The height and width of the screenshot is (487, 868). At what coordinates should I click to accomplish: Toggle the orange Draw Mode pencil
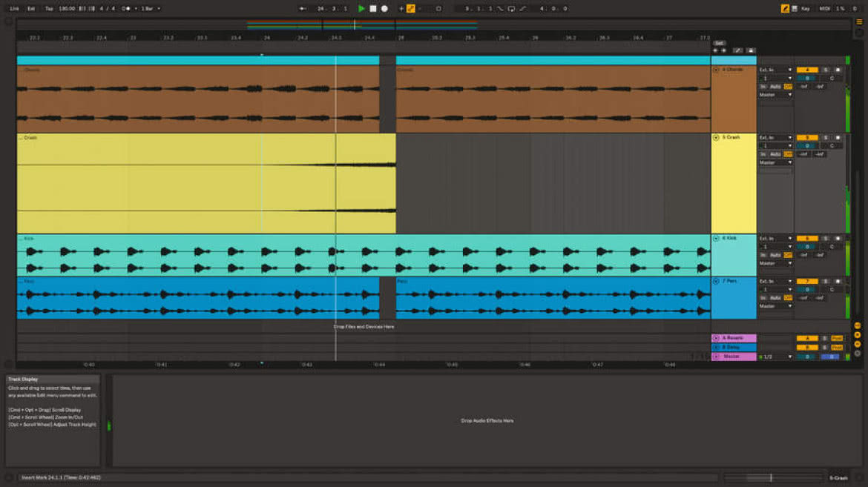[x=785, y=8]
